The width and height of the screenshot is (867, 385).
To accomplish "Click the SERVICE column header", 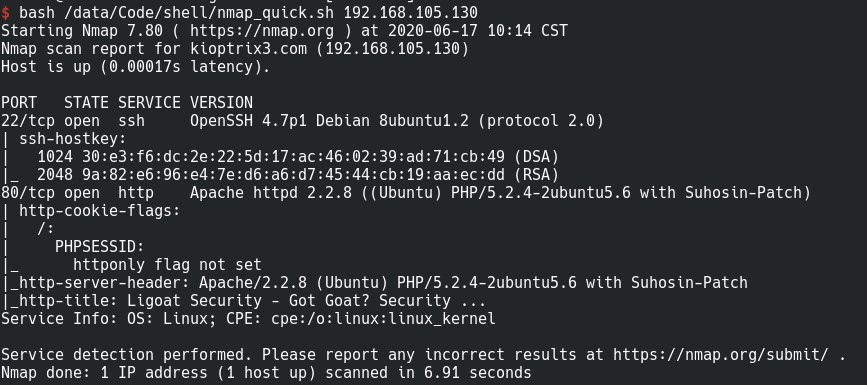I will [149, 102].
